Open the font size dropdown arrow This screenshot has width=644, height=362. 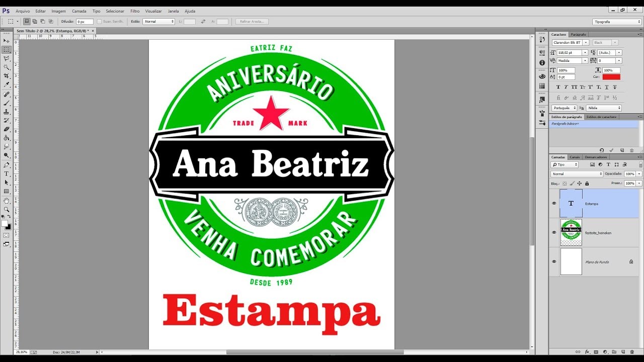coord(585,52)
